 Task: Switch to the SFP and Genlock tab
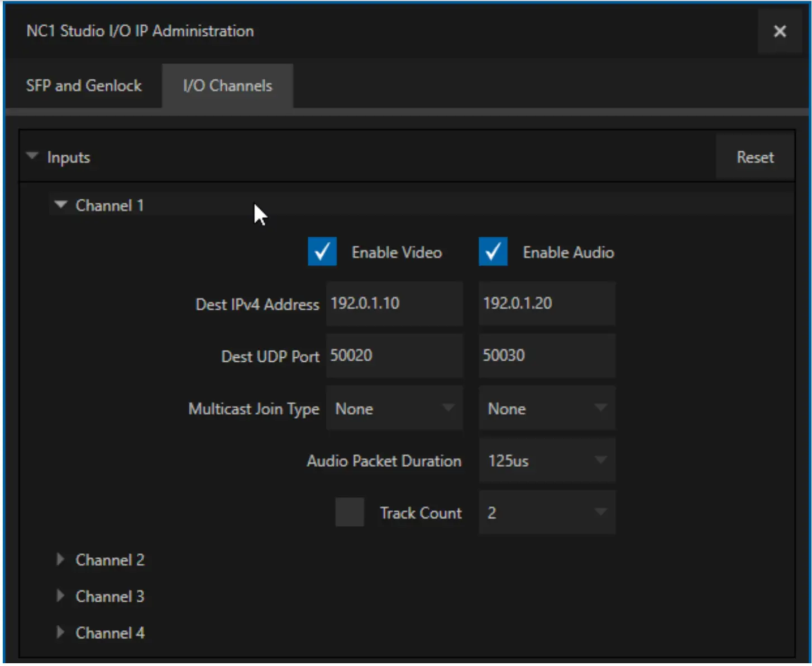(84, 85)
